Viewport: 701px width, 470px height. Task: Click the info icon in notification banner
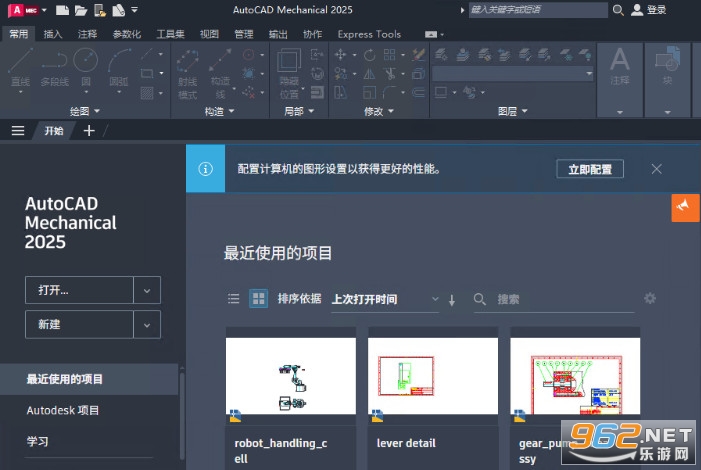tap(205, 169)
